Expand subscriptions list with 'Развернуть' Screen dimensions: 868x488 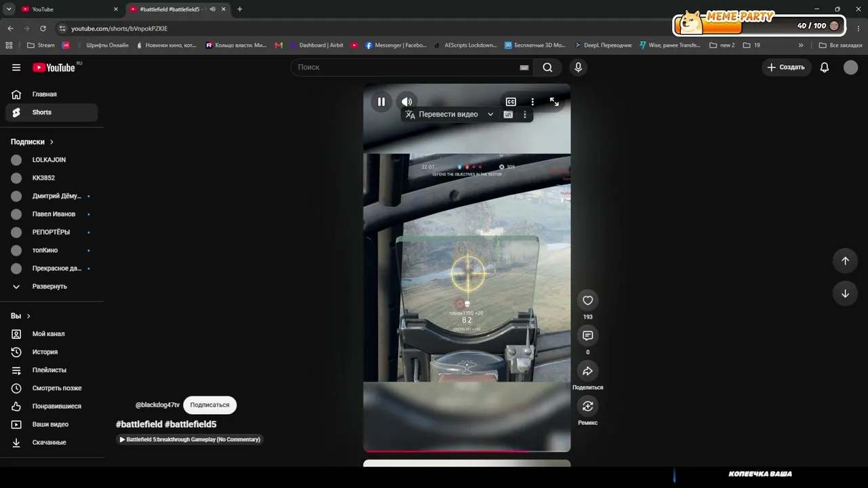[x=52, y=287]
